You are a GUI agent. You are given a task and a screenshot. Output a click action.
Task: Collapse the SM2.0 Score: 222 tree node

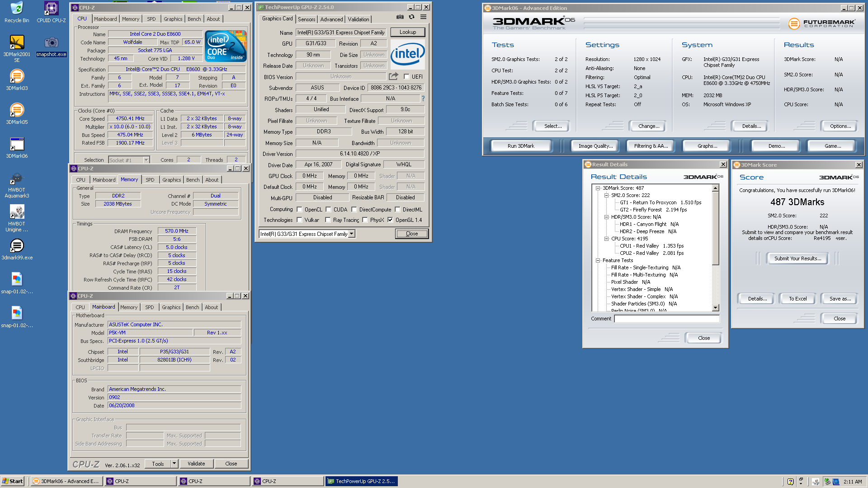click(606, 195)
